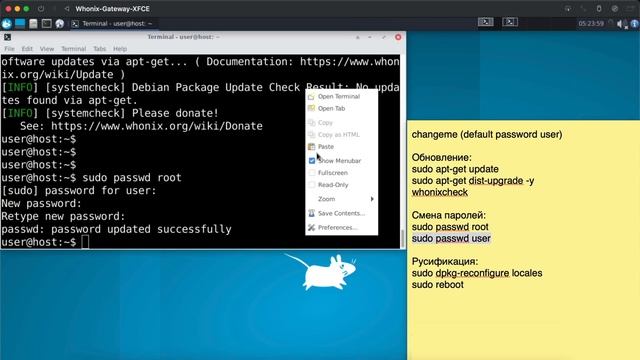The image size is (640, 360).
Task: Click 'sudo dpkg-reconfigure locales' note line
Action: point(477,273)
